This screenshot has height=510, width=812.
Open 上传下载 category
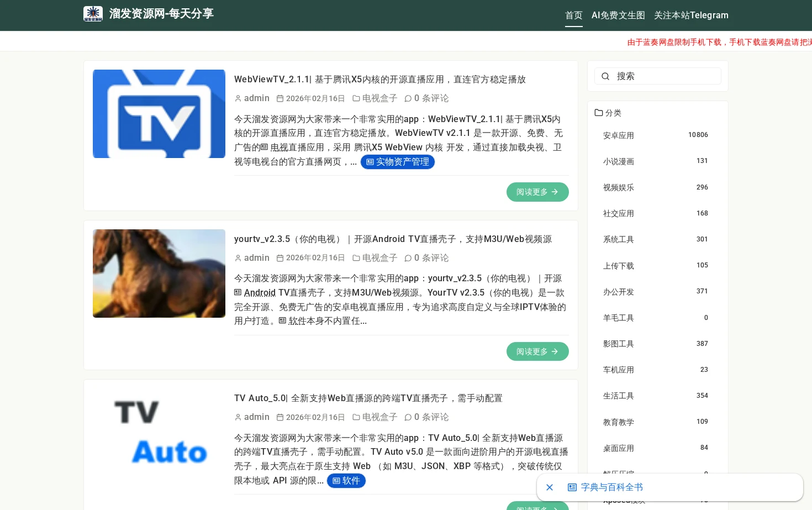pos(619,266)
